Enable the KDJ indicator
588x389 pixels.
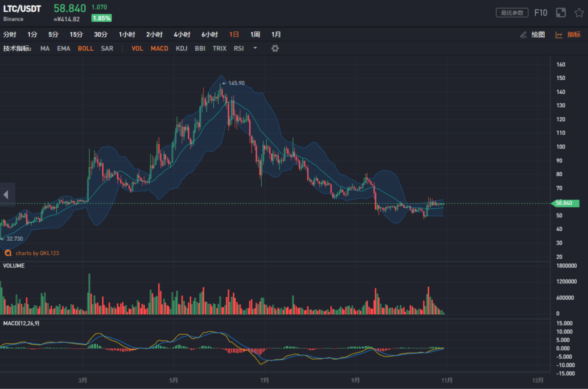click(182, 48)
